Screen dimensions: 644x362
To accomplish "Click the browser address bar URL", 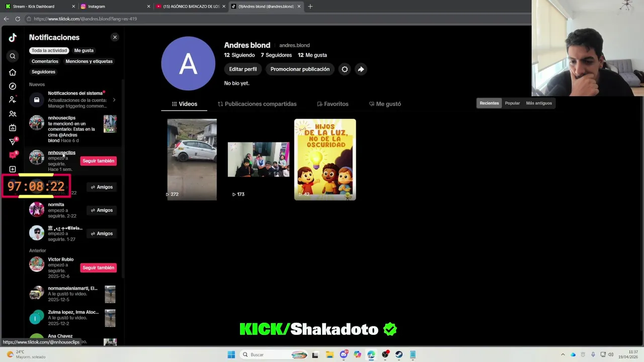I will [86, 19].
